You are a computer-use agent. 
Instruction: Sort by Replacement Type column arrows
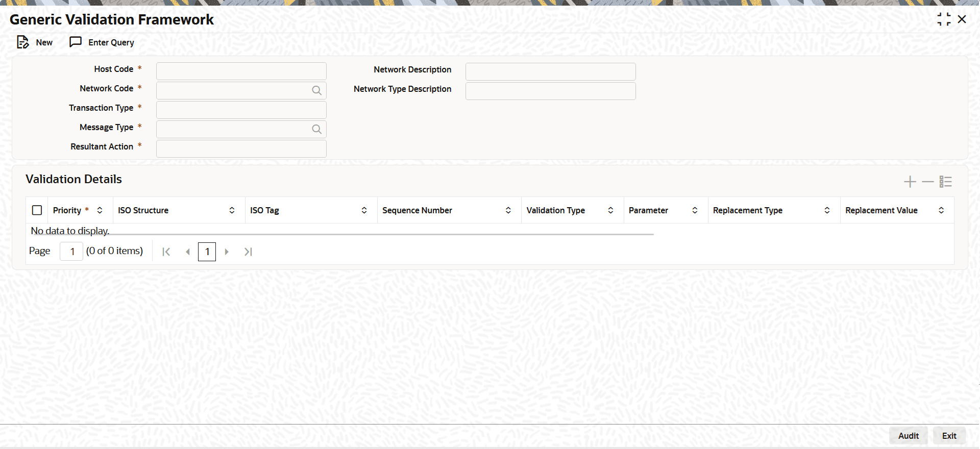tap(827, 210)
